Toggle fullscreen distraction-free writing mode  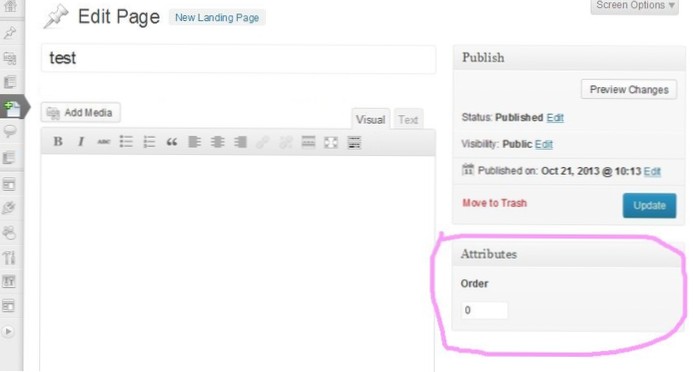click(x=331, y=142)
